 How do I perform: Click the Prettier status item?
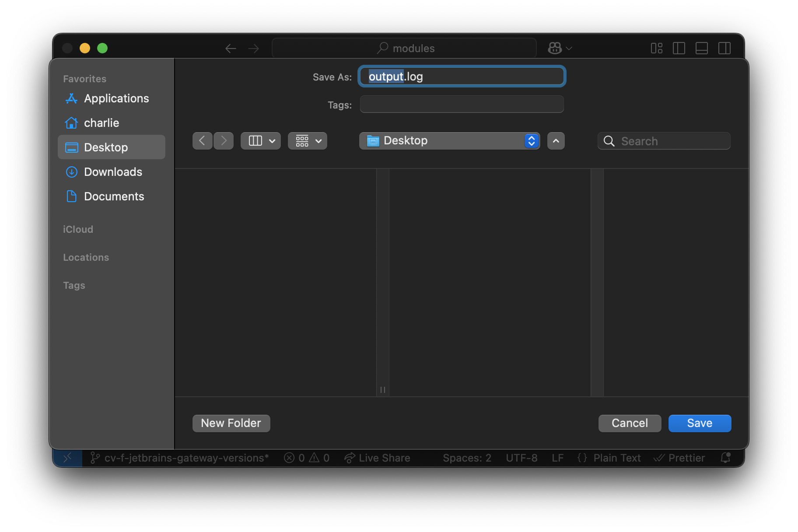click(x=679, y=458)
